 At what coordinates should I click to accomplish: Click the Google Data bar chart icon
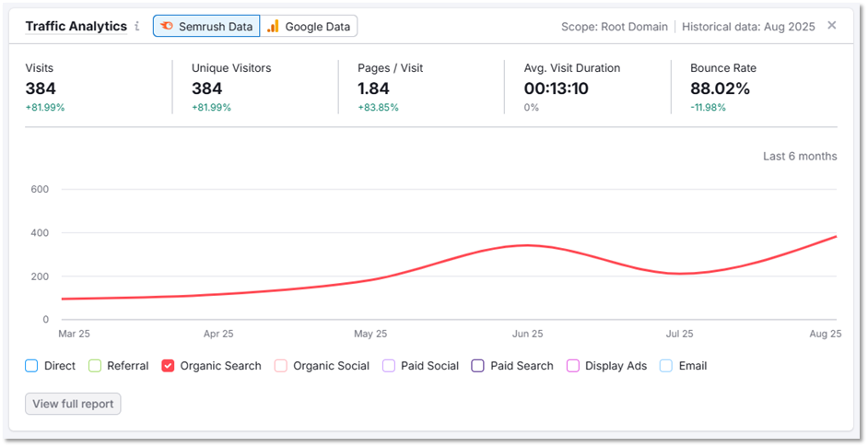tap(273, 27)
